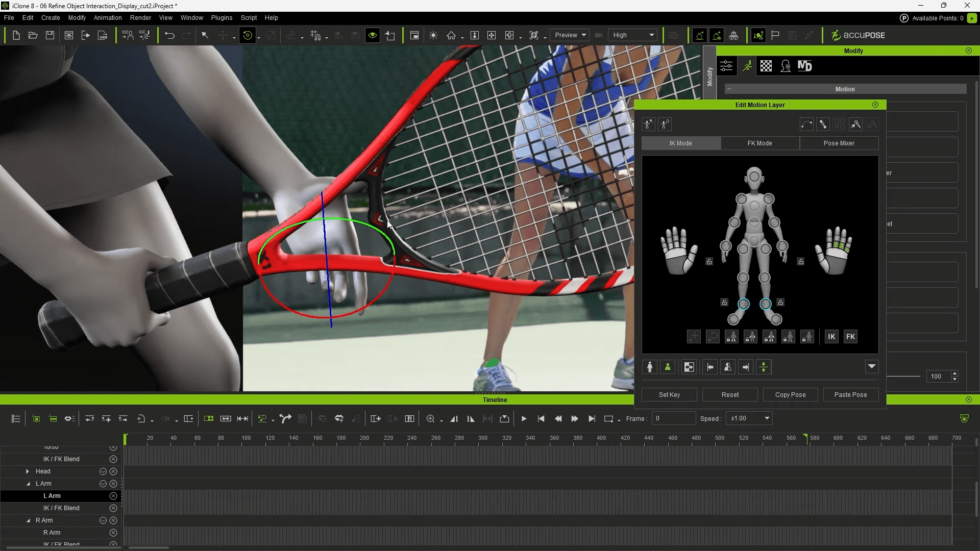This screenshot has height=551, width=980.
Task: Toggle the green character visibility icon in pose controls
Action: point(667,366)
